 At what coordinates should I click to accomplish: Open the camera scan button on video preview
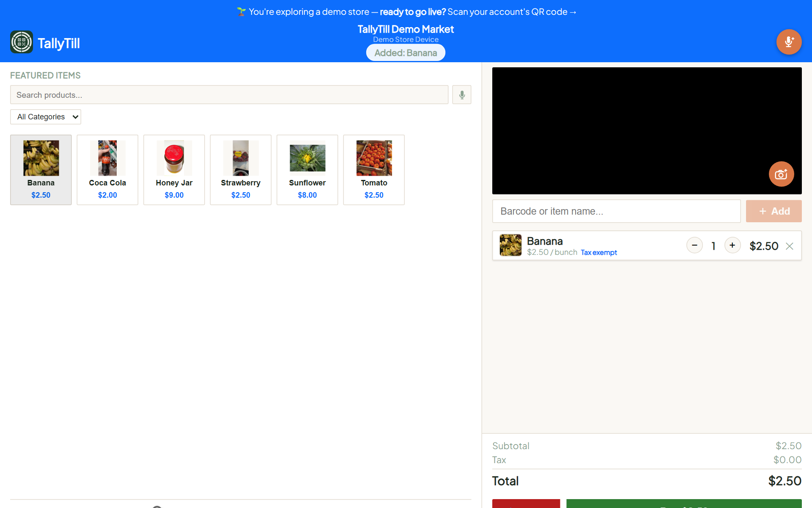(781, 174)
